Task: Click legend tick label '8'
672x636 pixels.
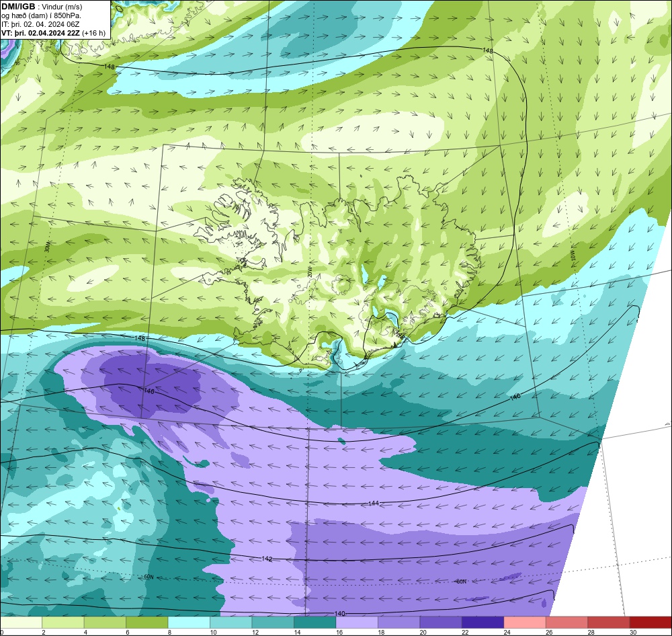Action: 169,632
